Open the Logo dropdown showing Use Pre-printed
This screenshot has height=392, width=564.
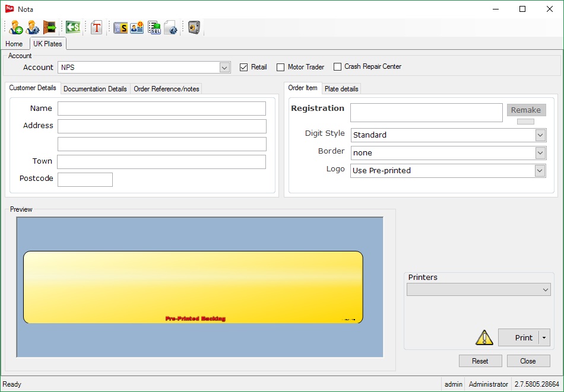pyautogui.click(x=540, y=171)
